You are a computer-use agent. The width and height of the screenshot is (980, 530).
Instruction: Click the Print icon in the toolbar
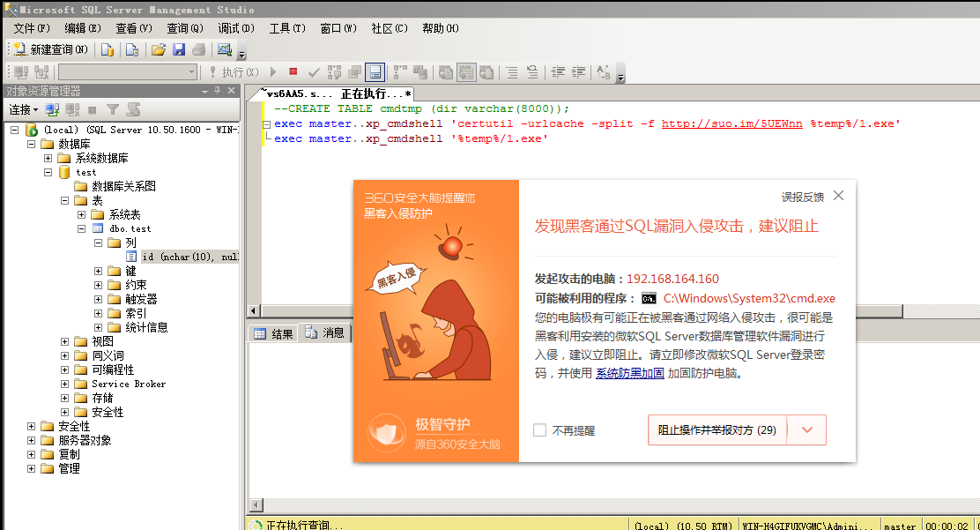tap(199, 49)
